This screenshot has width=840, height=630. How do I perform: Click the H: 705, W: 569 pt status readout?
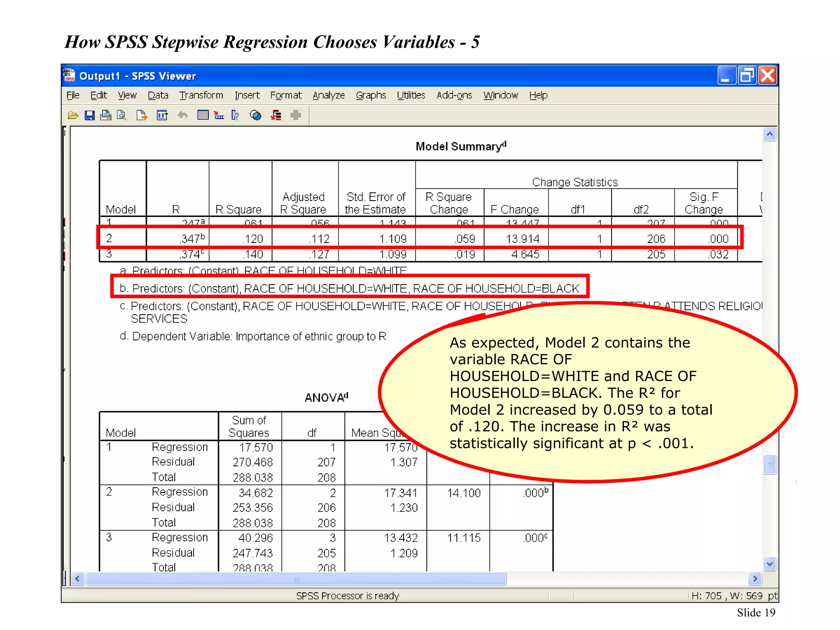(734, 596)
